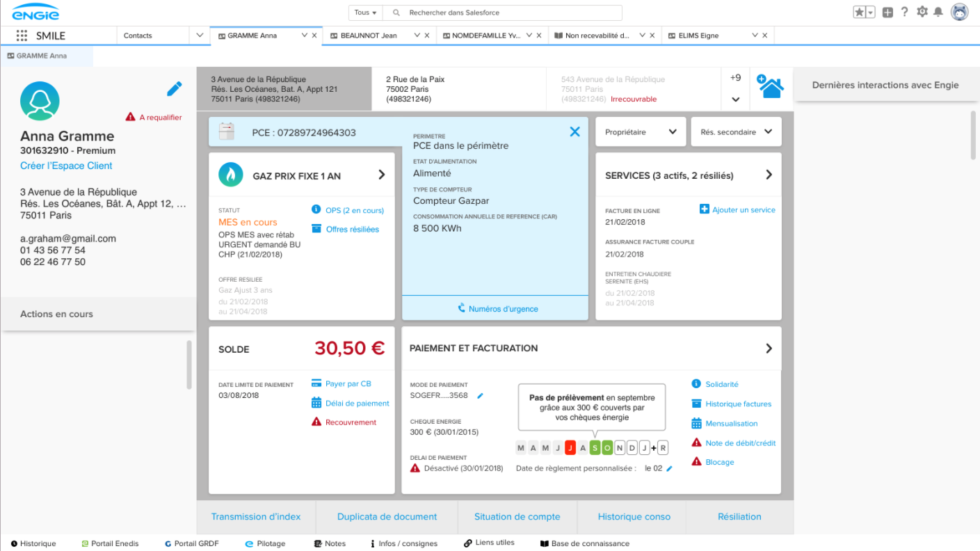Open Infos / consignes in the utility bar
The width and height of the screenshot is (980, 551).
403,543
